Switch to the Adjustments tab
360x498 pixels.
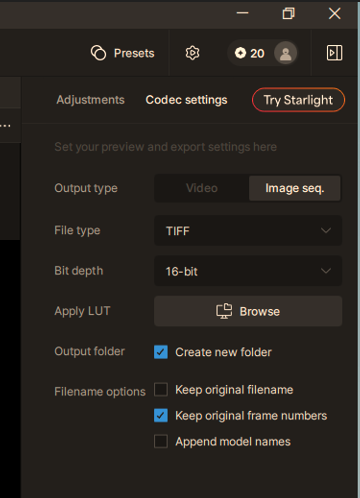point(90,100)
